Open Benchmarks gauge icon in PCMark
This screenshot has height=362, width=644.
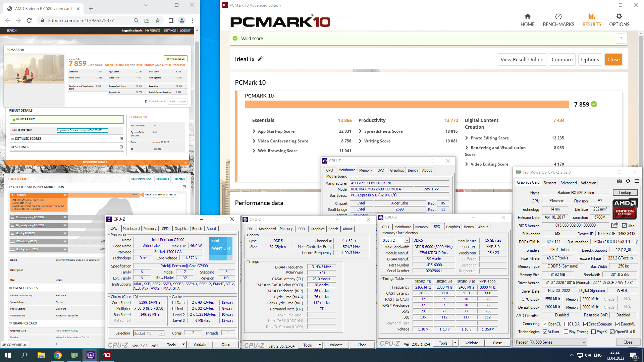pyautogui.click(x=558, y=16)
